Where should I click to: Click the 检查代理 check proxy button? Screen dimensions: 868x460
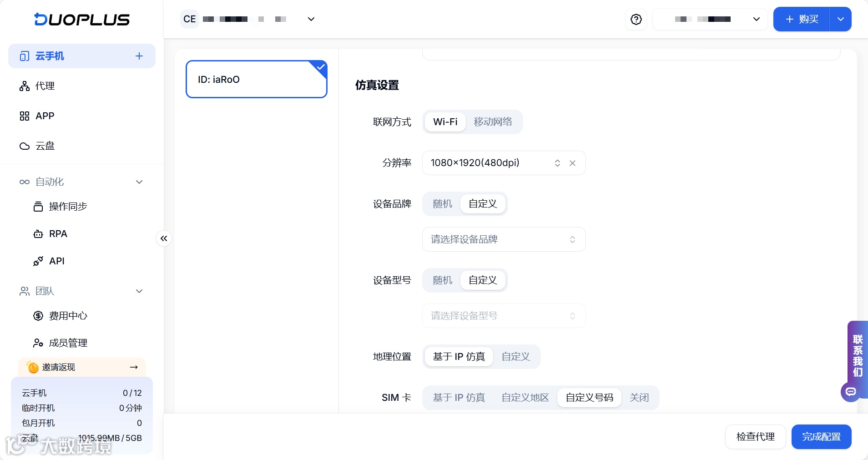point(756,437)
